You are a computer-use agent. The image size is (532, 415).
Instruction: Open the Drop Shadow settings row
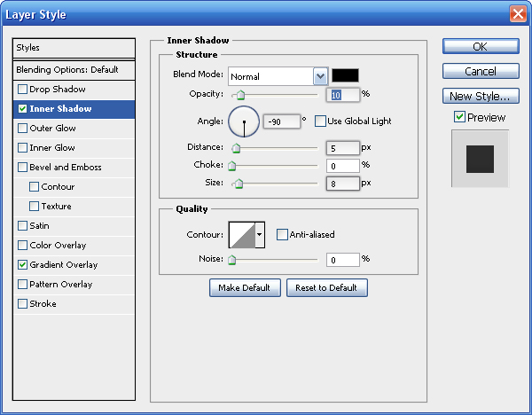click(74, 90)
